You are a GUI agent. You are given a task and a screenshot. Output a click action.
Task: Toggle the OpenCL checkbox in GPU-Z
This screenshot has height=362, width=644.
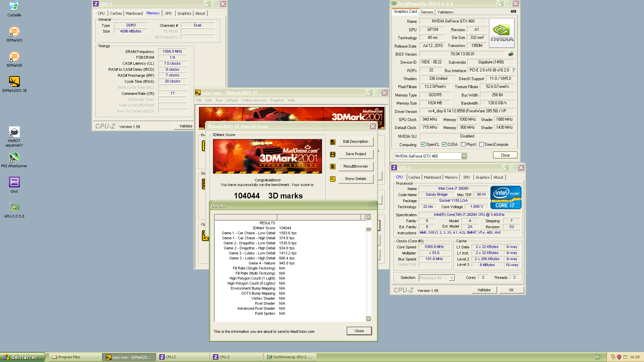tap(423, 144)
